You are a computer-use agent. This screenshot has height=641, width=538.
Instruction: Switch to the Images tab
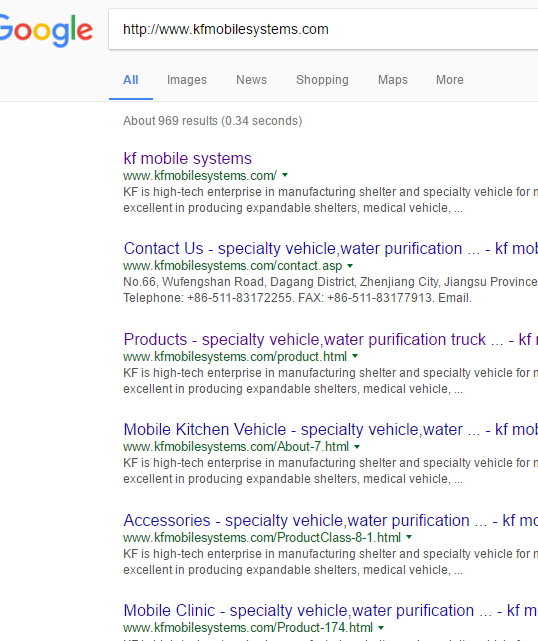pos(187,80)
